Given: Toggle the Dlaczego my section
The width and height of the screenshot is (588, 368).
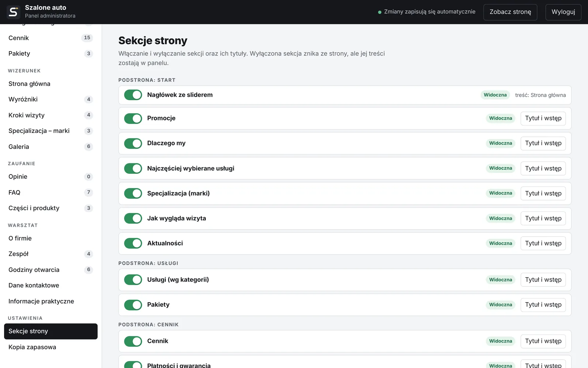Looking at the screenshot, I should (133, 144).
